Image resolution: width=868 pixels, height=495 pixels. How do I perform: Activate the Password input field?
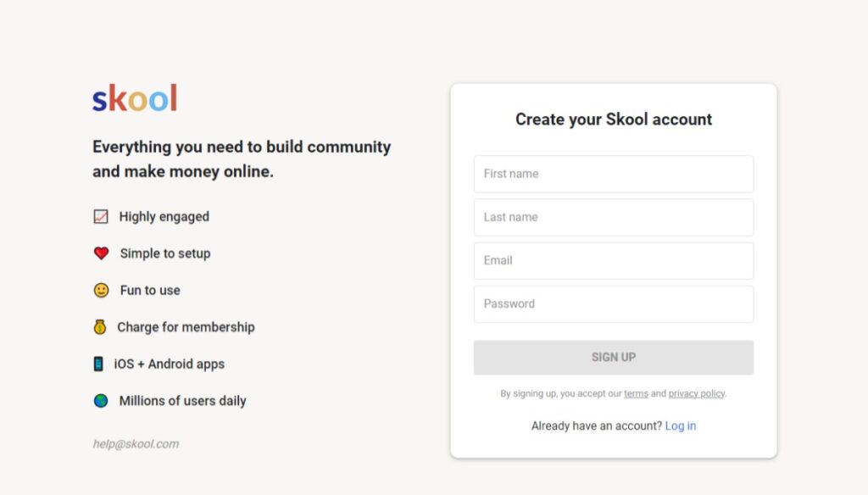614,304
